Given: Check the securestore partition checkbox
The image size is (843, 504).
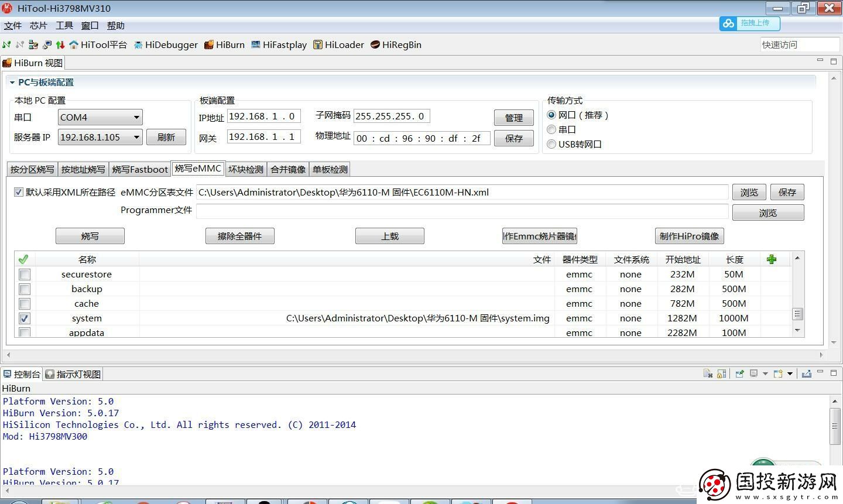Looking at the screenshot, I should point(25,275).
